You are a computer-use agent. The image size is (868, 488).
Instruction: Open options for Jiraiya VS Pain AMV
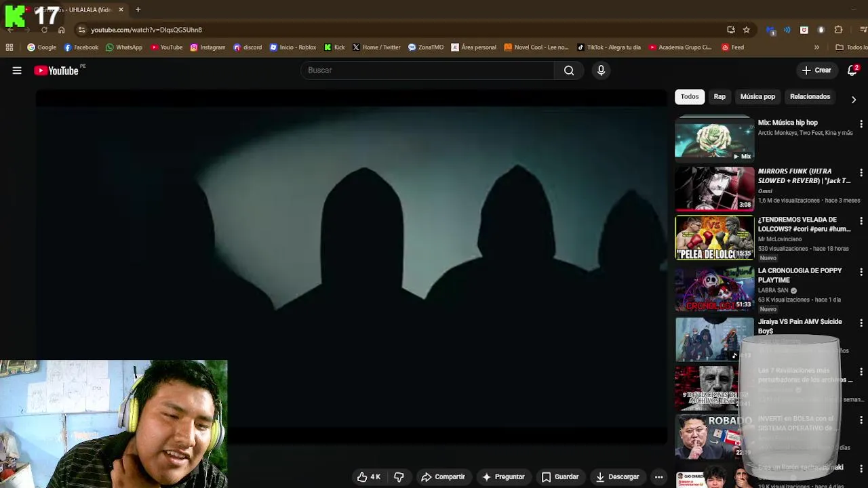click(861, 323)
